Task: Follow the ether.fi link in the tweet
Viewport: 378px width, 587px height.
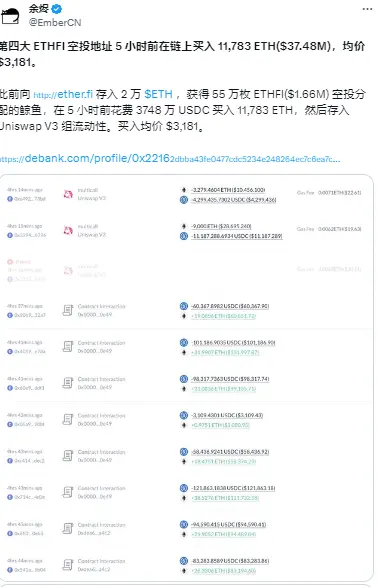Action: click(63, 94)
